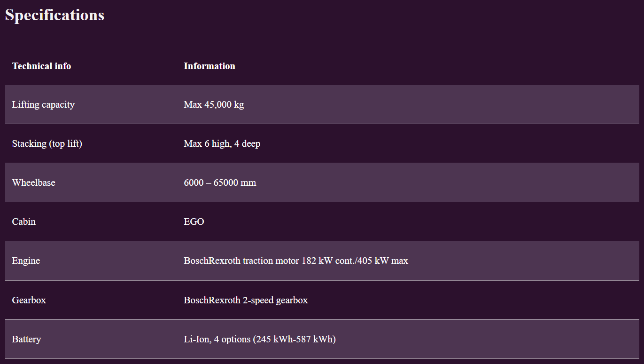The width and height of the screenshot is (644, 364).
Task: Select the 'Gearbox' row label
Action: (29, 300)
